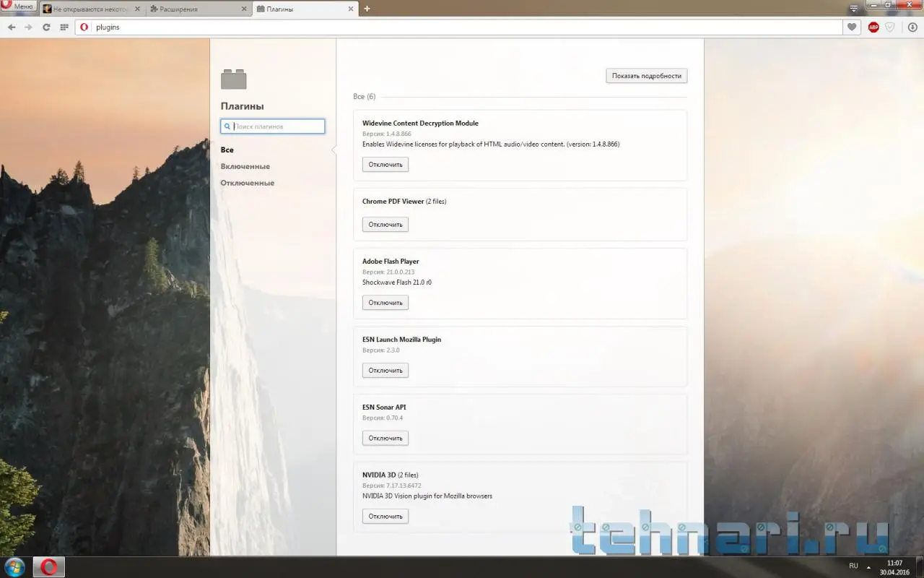Viewport: 924px width, 578px height.
Task: Click Opera icon in the taskbar
Action: pos(49,567)
